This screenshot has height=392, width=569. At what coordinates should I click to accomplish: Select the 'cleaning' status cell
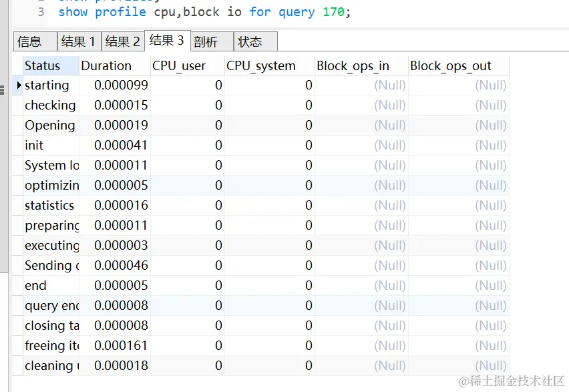[51, 365]
